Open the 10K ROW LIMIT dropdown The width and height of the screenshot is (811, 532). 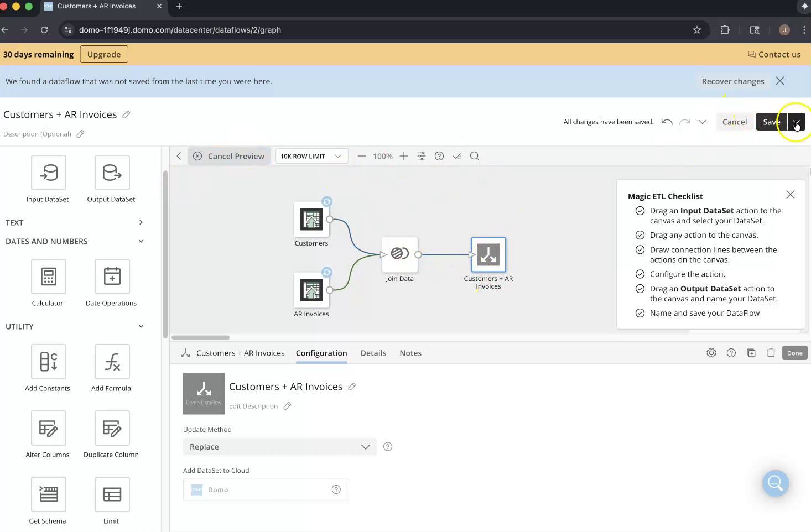pos(311,156)
